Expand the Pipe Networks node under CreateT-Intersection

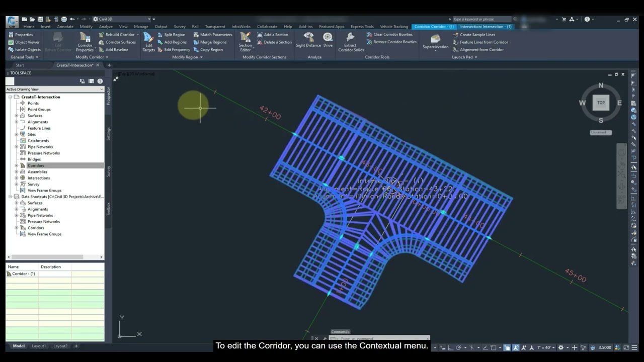click(16, 147)
